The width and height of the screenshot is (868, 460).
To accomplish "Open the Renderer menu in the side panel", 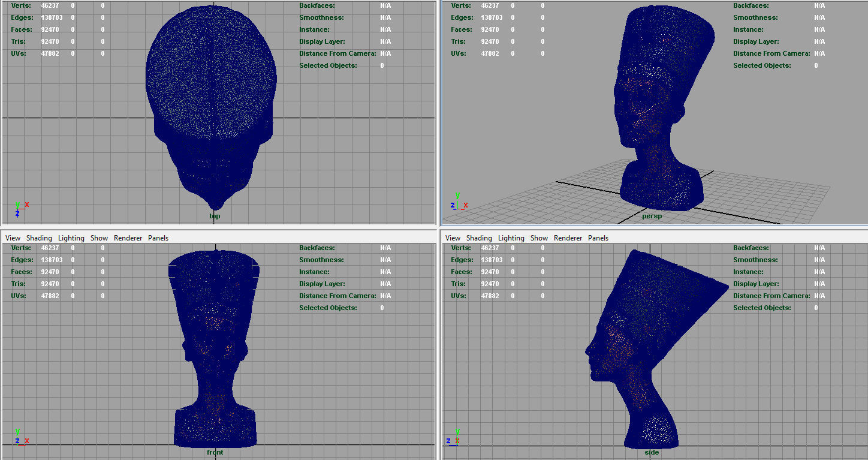I will click(x=568, y=238).
